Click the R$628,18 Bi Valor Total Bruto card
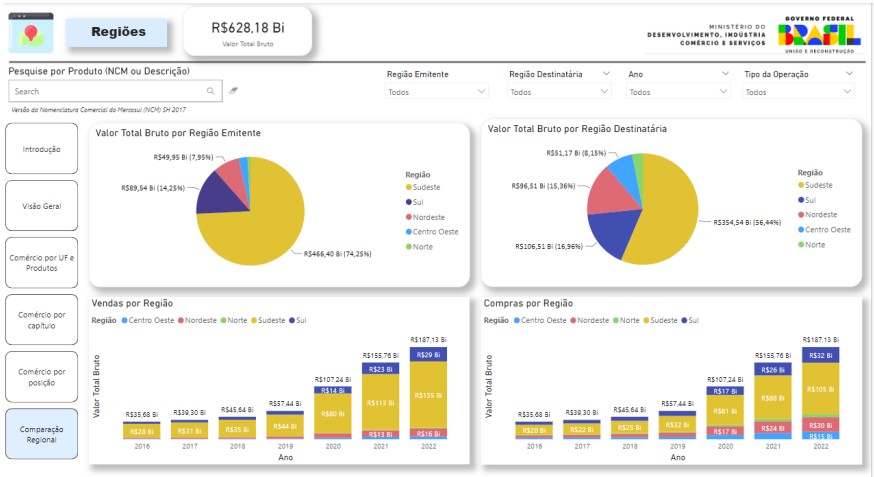The image size is (874, 477). (247, 31)
